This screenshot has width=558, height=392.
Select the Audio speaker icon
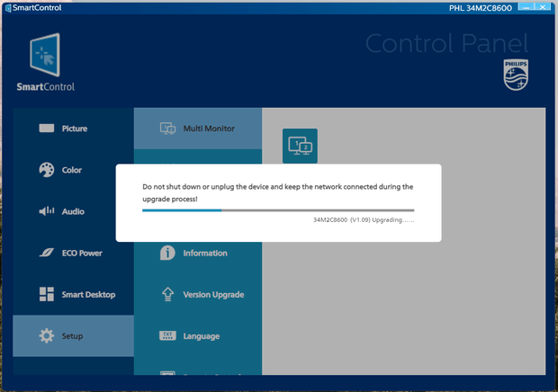pyautogui.click(x=47, y=211)
